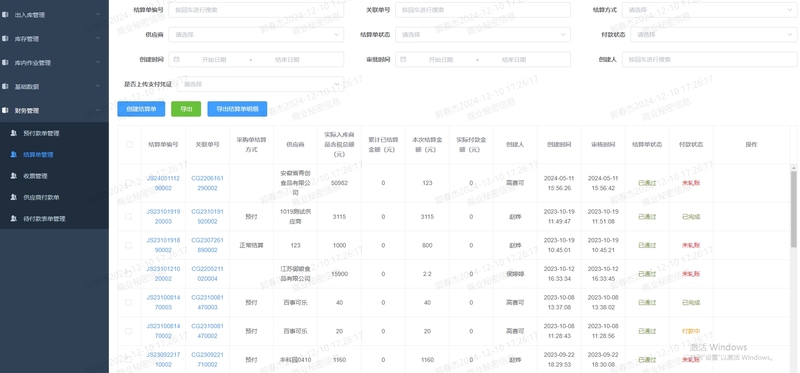This screenshot has height=373, width=800.
Task: Toggle the select-all checkbox in table header
Action: point(129,144)
